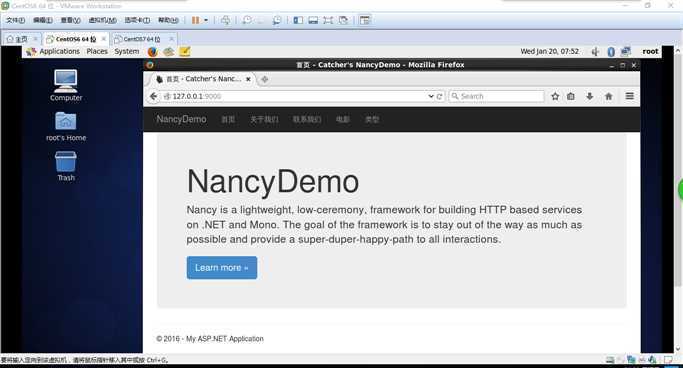Take a snapshot of the virtual machine

(x=247, y=20)
